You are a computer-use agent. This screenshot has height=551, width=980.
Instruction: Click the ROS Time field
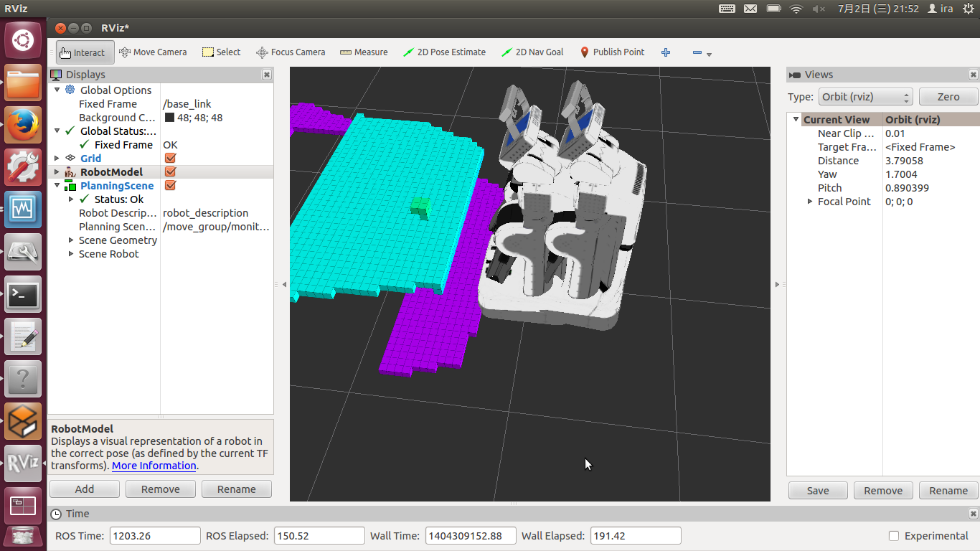click(155, 536)
